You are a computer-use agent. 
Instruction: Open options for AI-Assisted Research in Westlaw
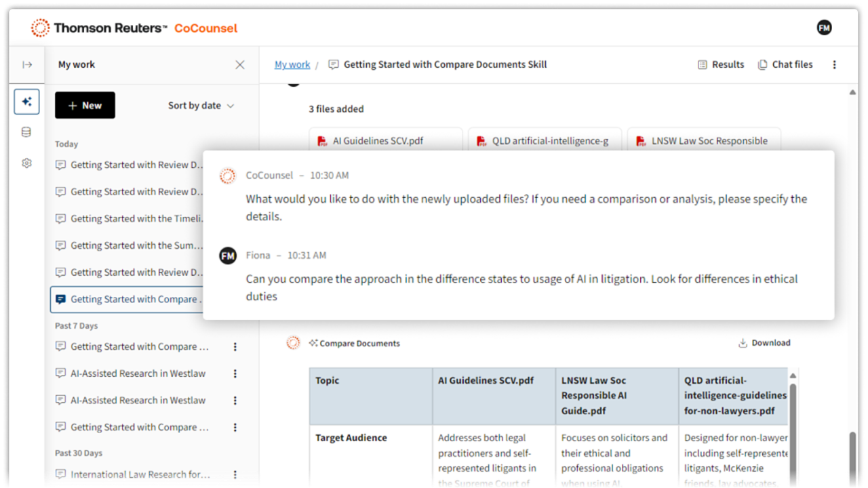235,373
